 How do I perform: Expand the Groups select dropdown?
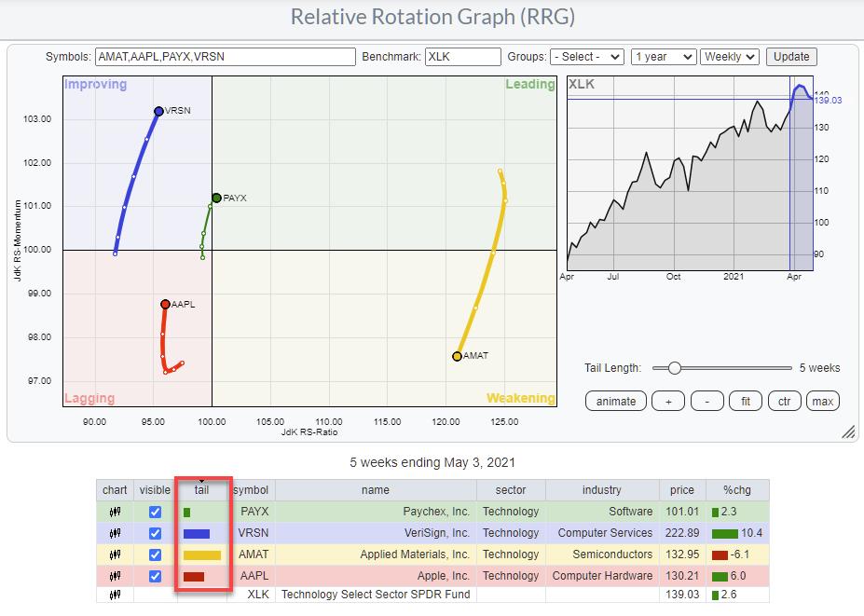pyautogui.click(x=586, y=57)
